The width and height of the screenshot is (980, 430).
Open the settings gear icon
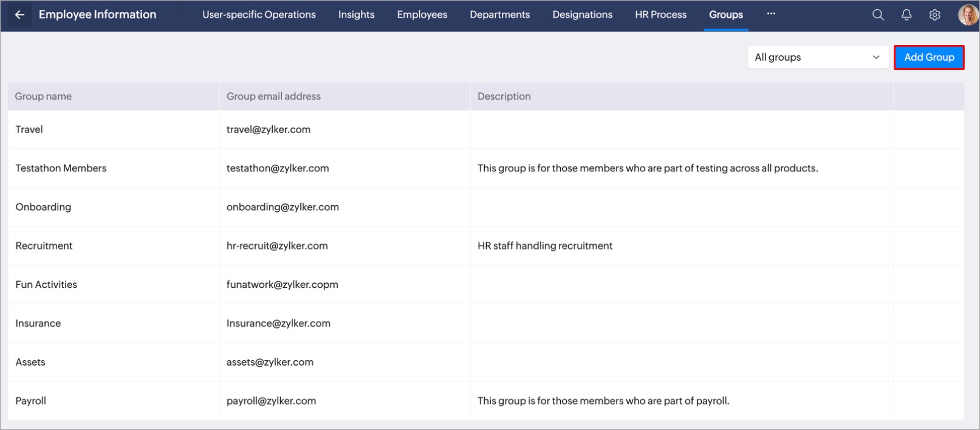934,15
